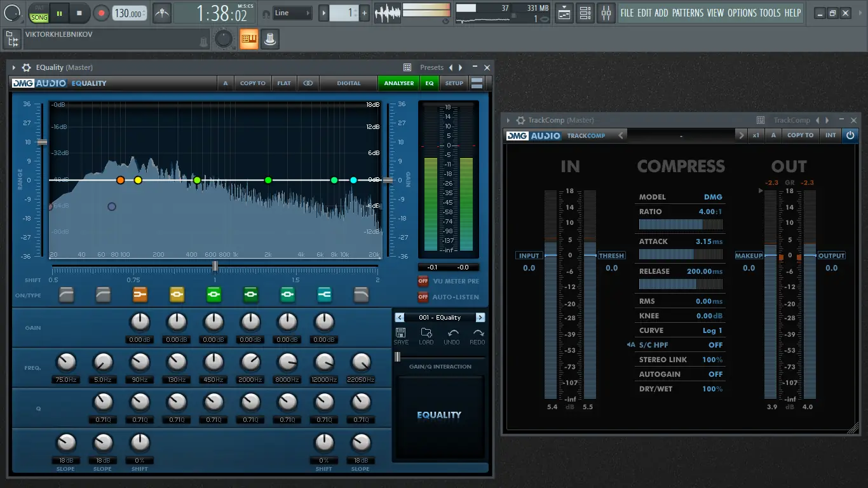Toggle the TrackComp power button
This screenshot has width=868, height=488.
850,135
